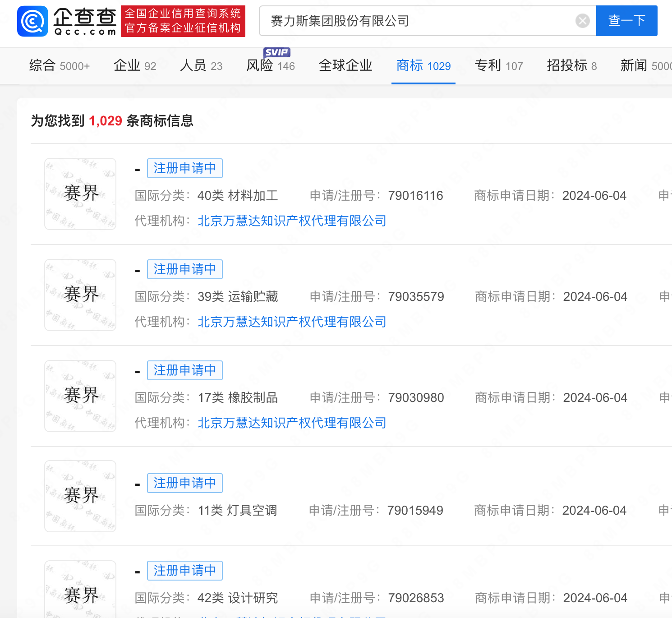
Task: Open the 企业 92 tab
Action: point(134,66)
